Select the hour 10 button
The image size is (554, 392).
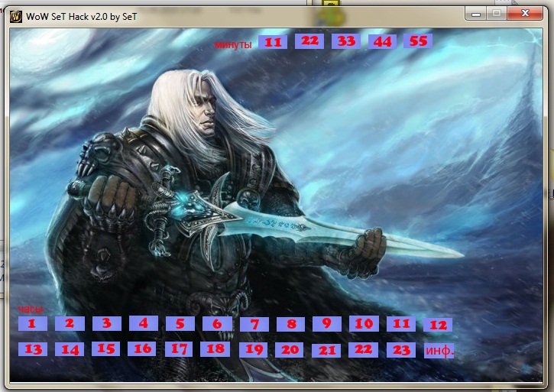tap(364, 323)
